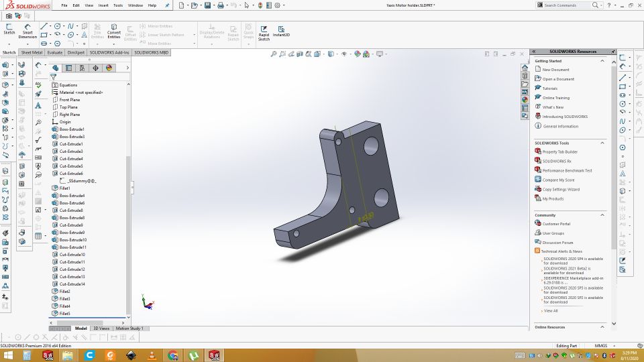This screenshot has height=362, width=644.
Task: Open the SOLIDWORKS Add-Ins tab
Action: coord(109,52)
